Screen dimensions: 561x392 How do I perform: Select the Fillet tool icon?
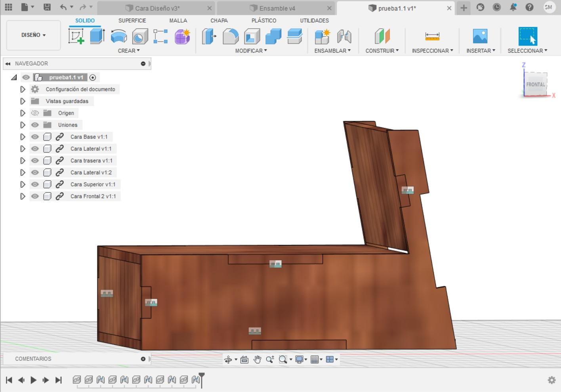(x=231, y=36)
